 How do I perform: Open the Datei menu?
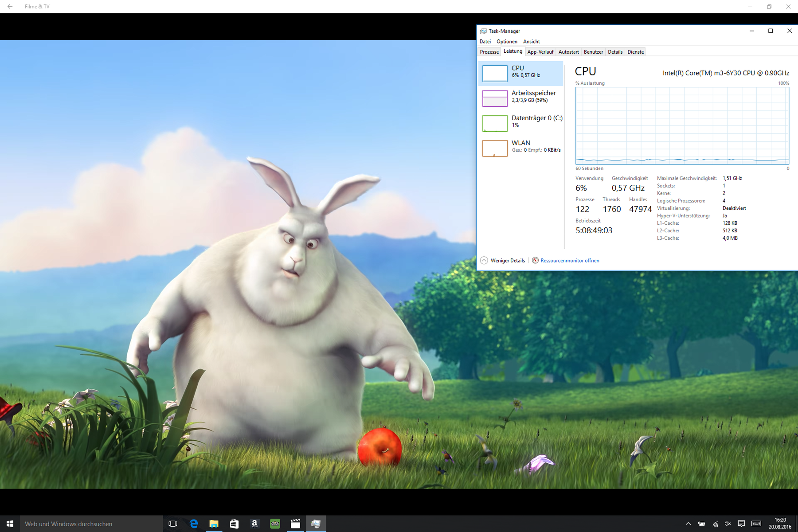[x=485, y=41]
